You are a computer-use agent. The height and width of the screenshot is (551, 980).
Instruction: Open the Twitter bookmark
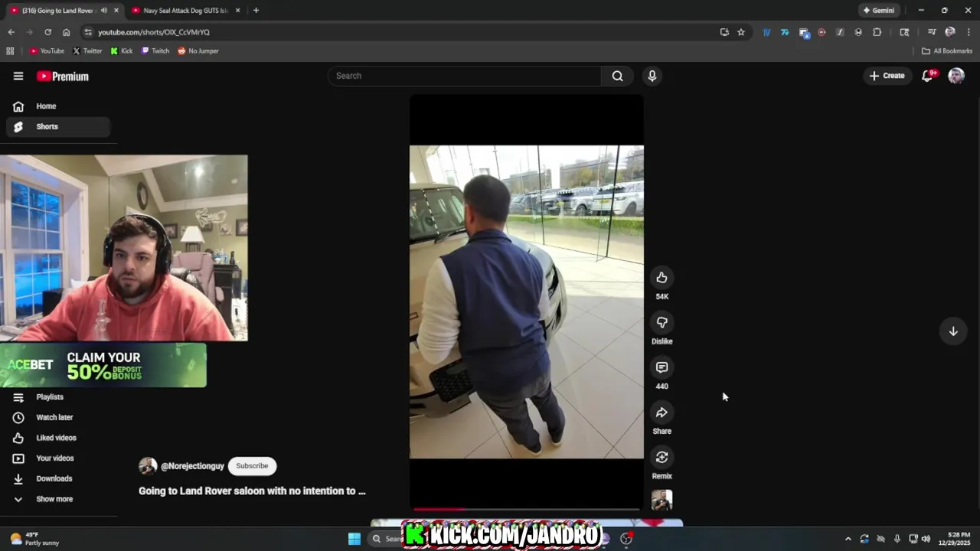(87, 51)
